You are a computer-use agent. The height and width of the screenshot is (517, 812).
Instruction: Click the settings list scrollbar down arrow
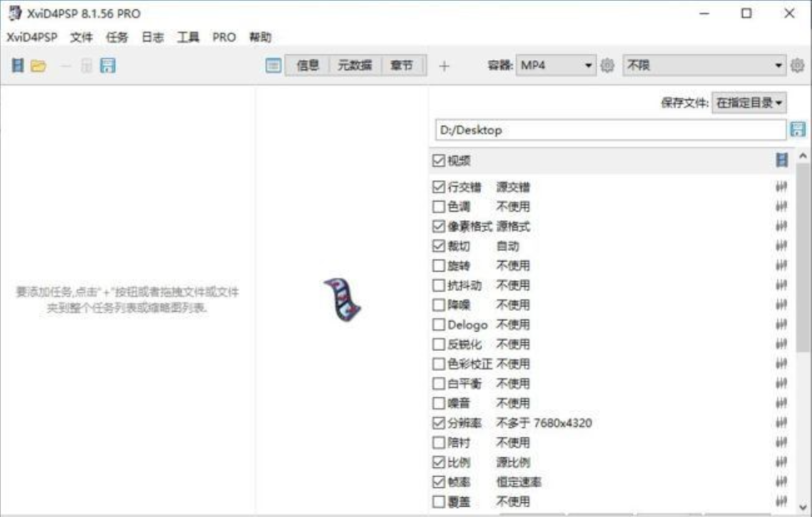[803, 508]
